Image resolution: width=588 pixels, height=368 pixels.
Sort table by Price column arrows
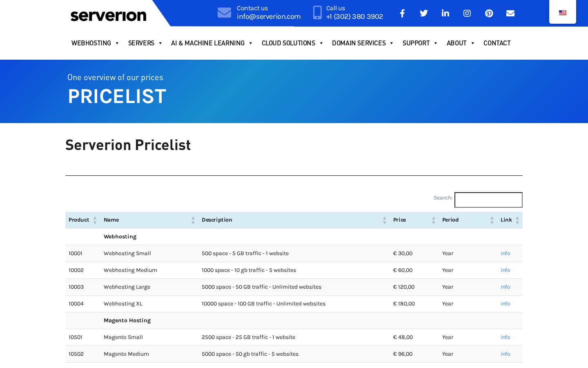click(434, 220)
